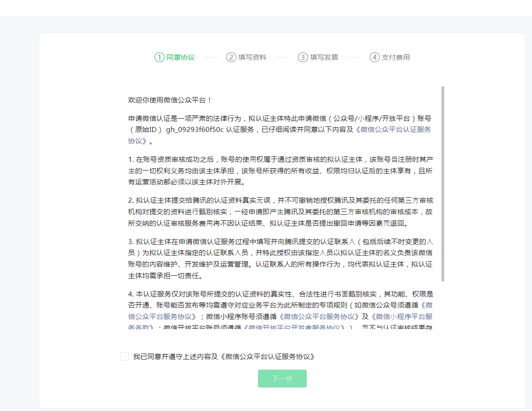Screen dimensions: 532x411
Task: Click the original ID gh_09293f60f50c text
Action: click(x=194, y=130)
